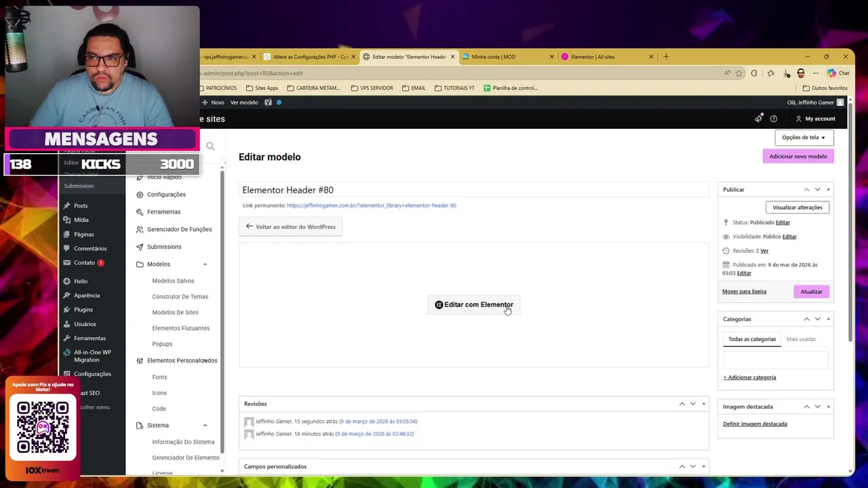This screenshot has height=488, width=868.
Task: Toggle the Imagem destacada panel collapse triangle
Action: 828,407
